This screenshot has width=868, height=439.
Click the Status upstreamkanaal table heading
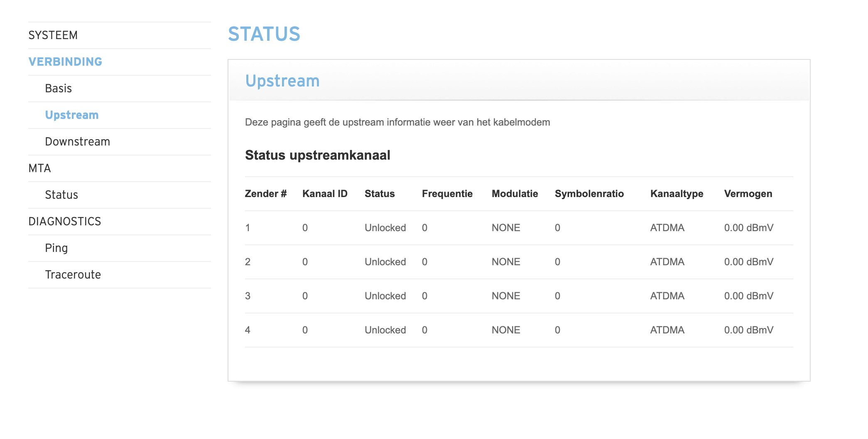[x=317, y=155]
